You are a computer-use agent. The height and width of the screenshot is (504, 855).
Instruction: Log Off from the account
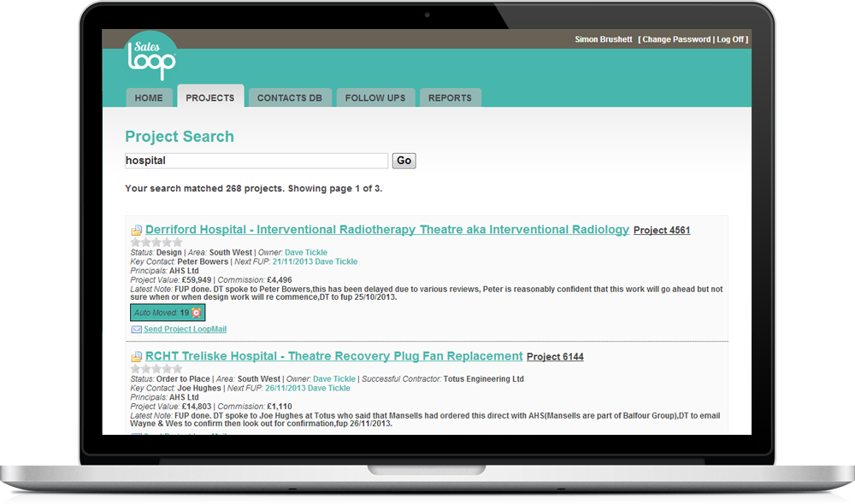(730, 39)
